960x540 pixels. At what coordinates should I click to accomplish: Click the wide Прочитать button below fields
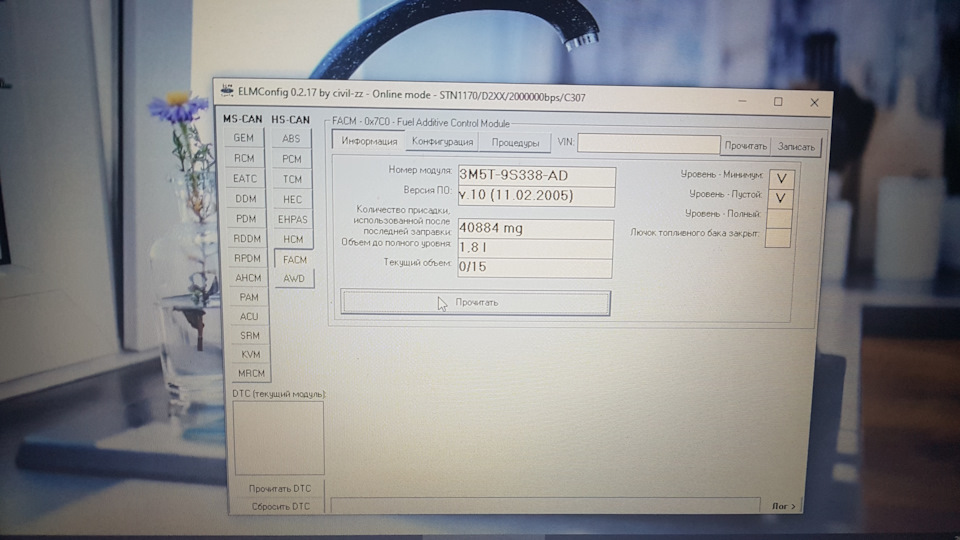tap(476, 302)
